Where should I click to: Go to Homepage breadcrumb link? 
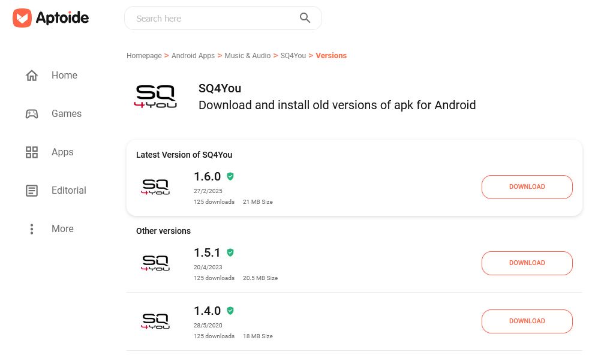tap(144, 56)
